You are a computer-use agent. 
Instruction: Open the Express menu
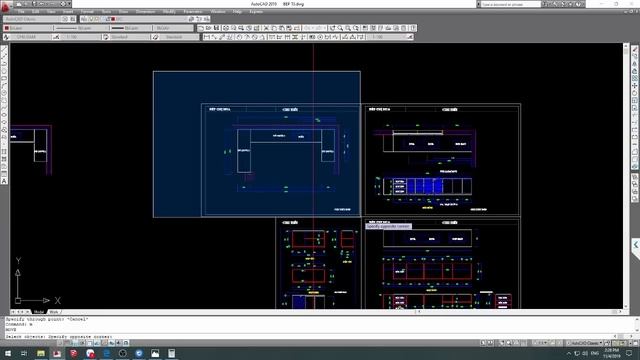(256, 11)
